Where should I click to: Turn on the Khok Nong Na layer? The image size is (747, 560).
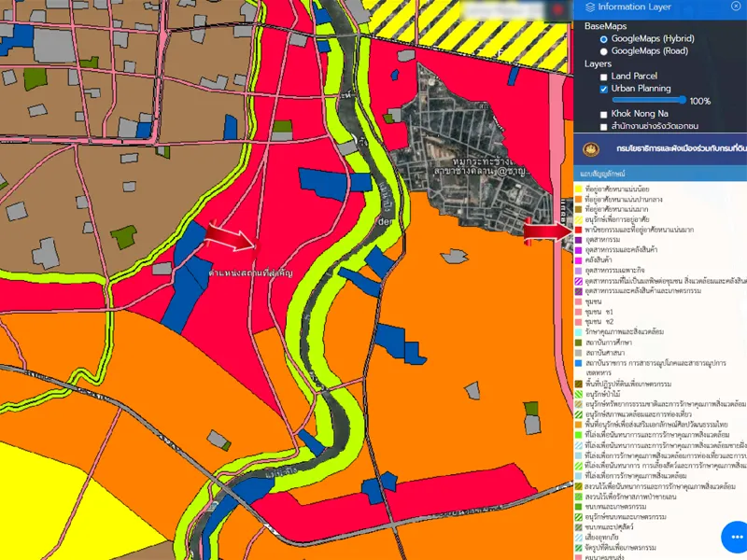tap(604, 114)
